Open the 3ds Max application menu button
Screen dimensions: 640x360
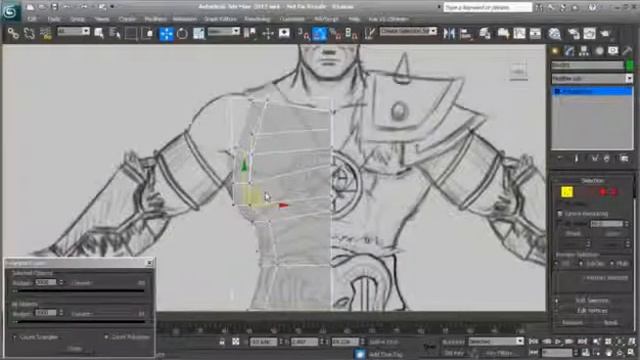(x=10, y=11)
